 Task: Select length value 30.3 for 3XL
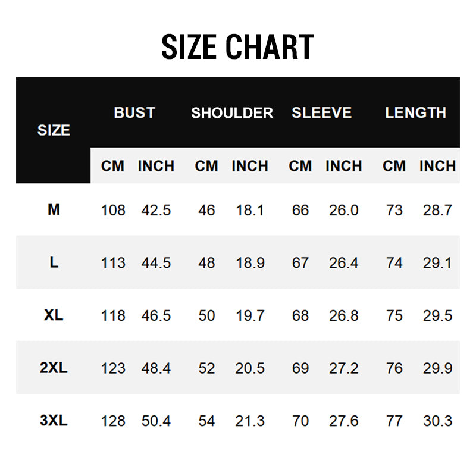click(x=438, y=421)
